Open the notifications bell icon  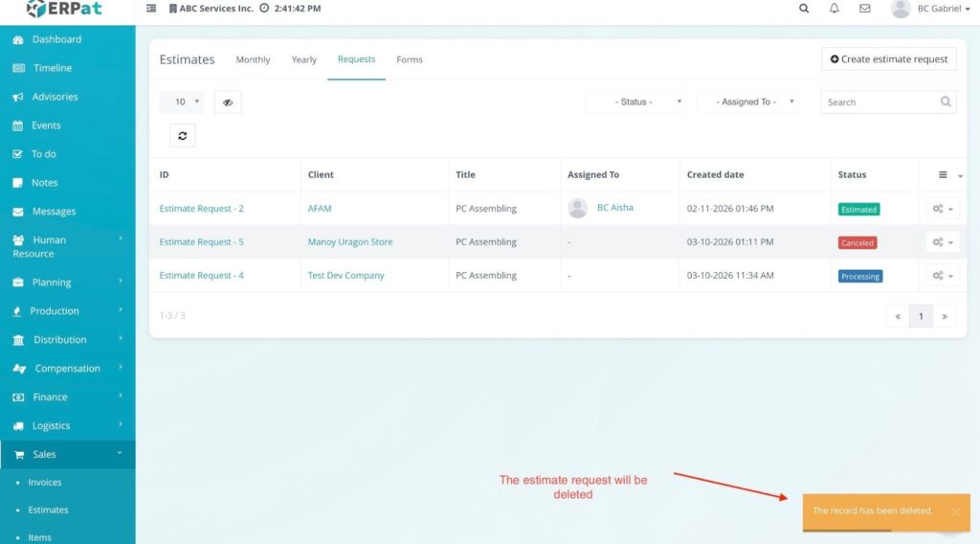click(x=834, y=9)
